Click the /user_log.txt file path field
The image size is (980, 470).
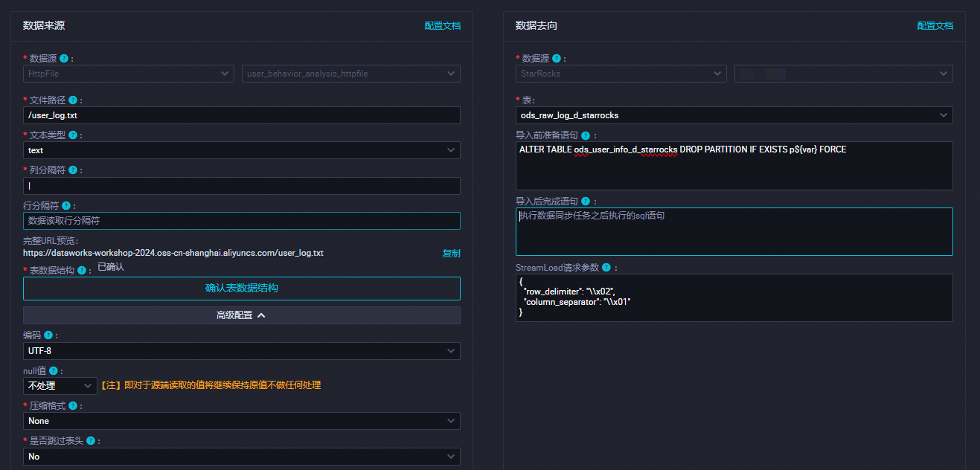[241, 115]
